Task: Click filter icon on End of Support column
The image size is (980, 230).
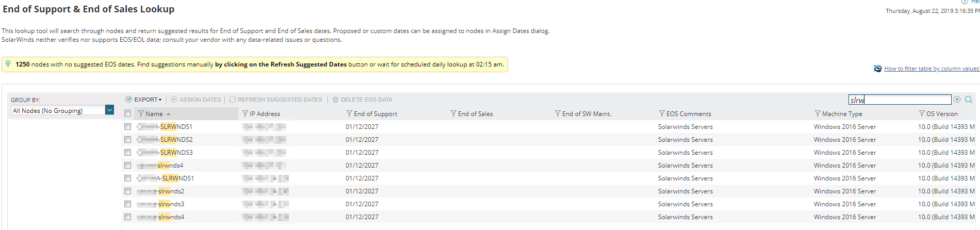Action: pyautogui.click(x=349, y=113)
